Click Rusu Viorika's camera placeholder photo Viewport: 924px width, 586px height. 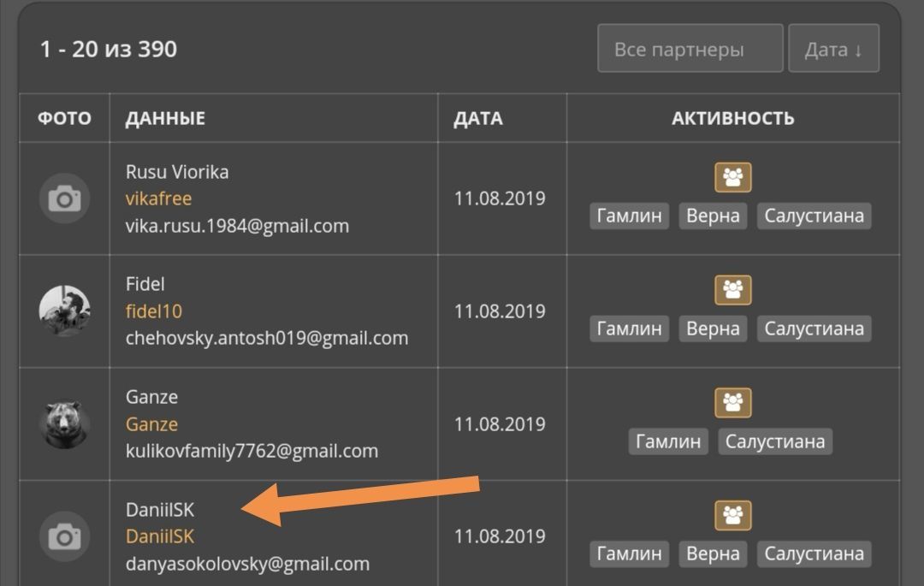(64, 198)
